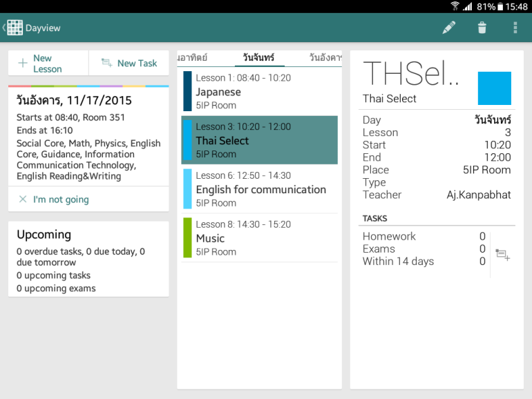Image resolution: width=532 pixels, height=399 pixels.
Task: Switch to the วันอาทิตย์ day tab
Action: point(192,58)
